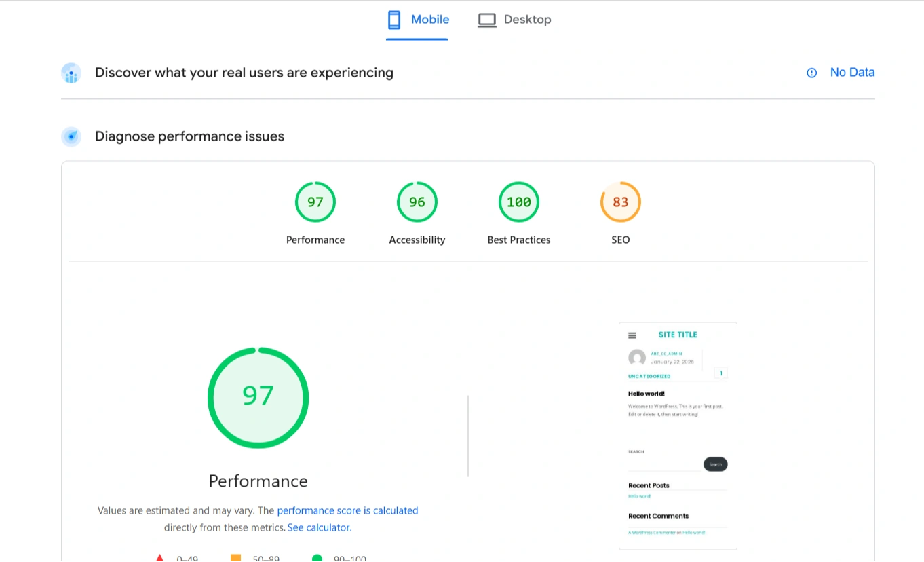The width and height of the screenshot is (924, 562).
Task: Open the No Data link
Action: pos(852,72)
